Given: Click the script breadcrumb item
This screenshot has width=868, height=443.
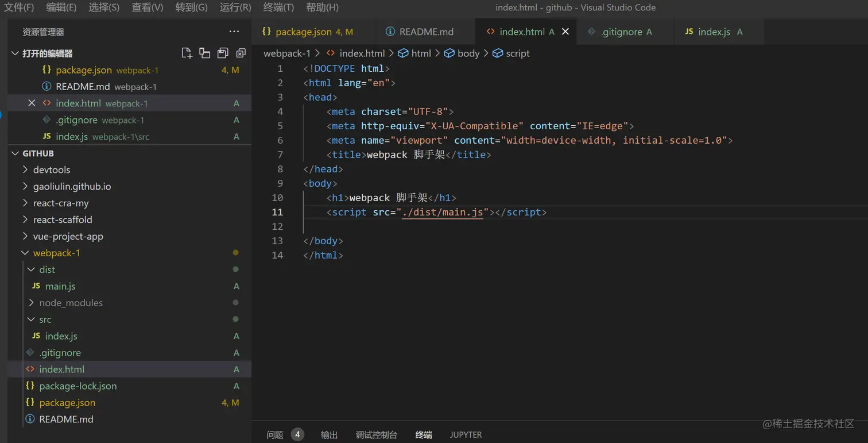Looking at the screenshot, I should pos(517,53).
